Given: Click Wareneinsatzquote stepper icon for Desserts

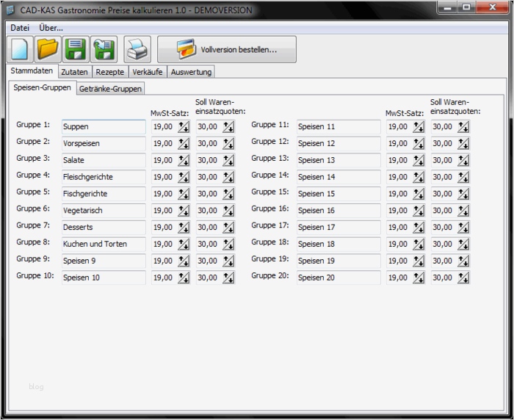Looking at the screenshot, I should click(x=228, y=227).
